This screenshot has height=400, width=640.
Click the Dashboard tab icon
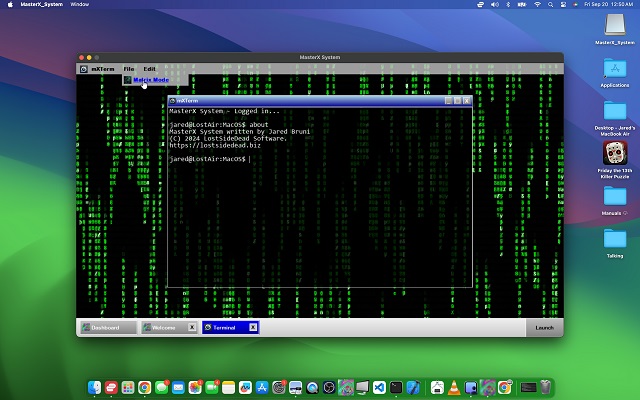click(86, 327)
